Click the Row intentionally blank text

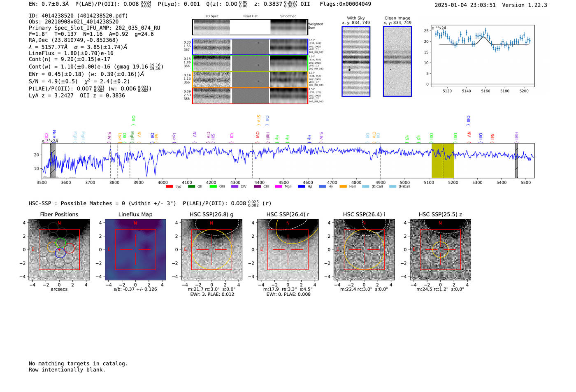[67, 370]
